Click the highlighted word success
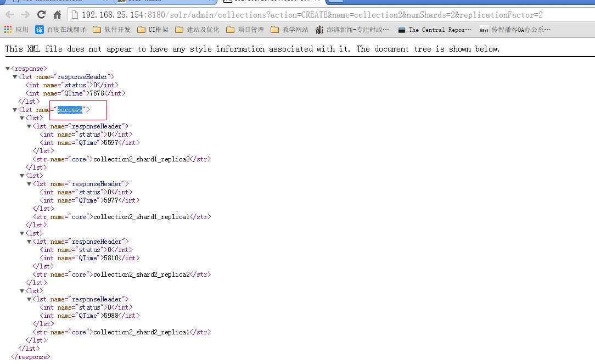The height and width of the screenshot is (364, 595). coord(70,110)
